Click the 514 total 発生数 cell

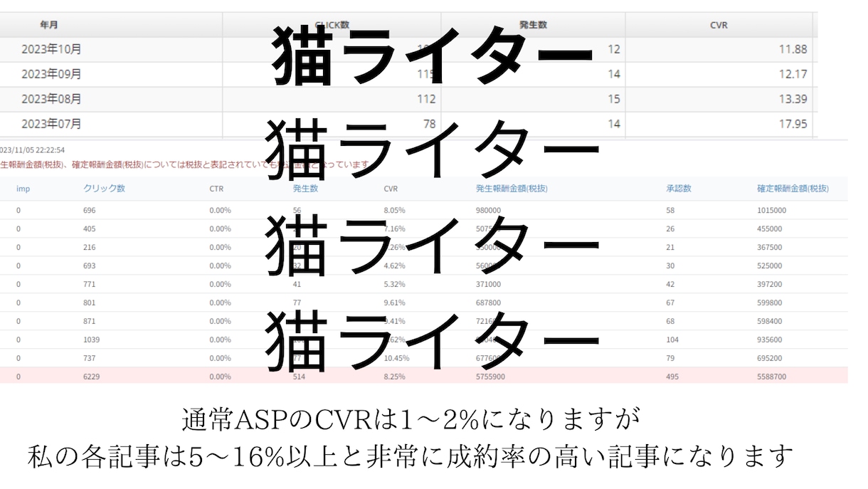pyautogui.click(x=300, y=377)
